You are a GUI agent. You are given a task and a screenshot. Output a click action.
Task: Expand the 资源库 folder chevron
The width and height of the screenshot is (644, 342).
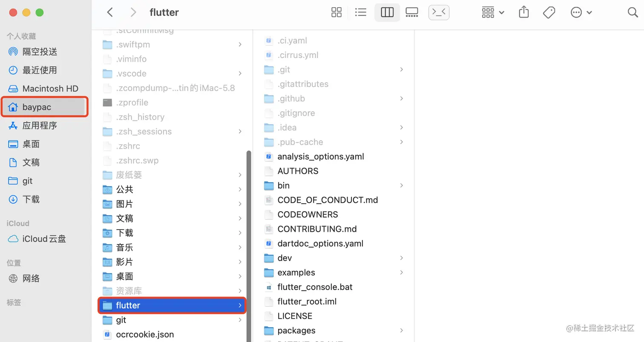pos(240,291)
